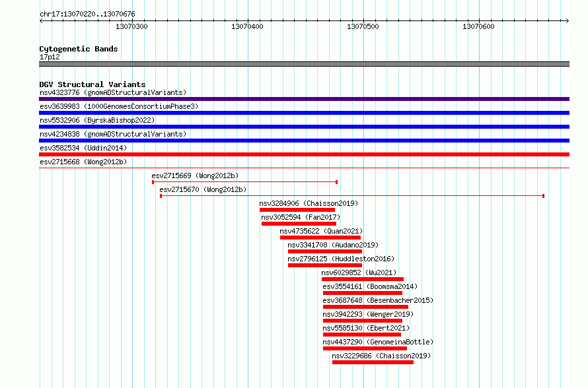Viewport: 588px width, 388px height.
Task: Open esv3639983 1000GenomesConsortiumPhase3 label
Action: [x=119, y=106]
